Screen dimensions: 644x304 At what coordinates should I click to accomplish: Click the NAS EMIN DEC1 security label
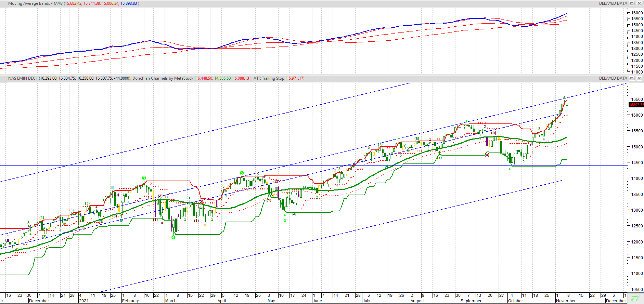[23, 78]
